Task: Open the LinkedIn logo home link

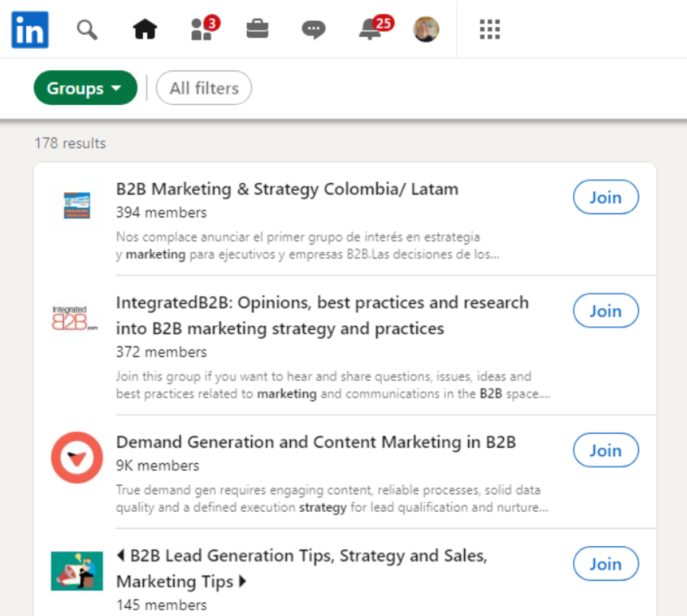Action: (x=30, y=30)
